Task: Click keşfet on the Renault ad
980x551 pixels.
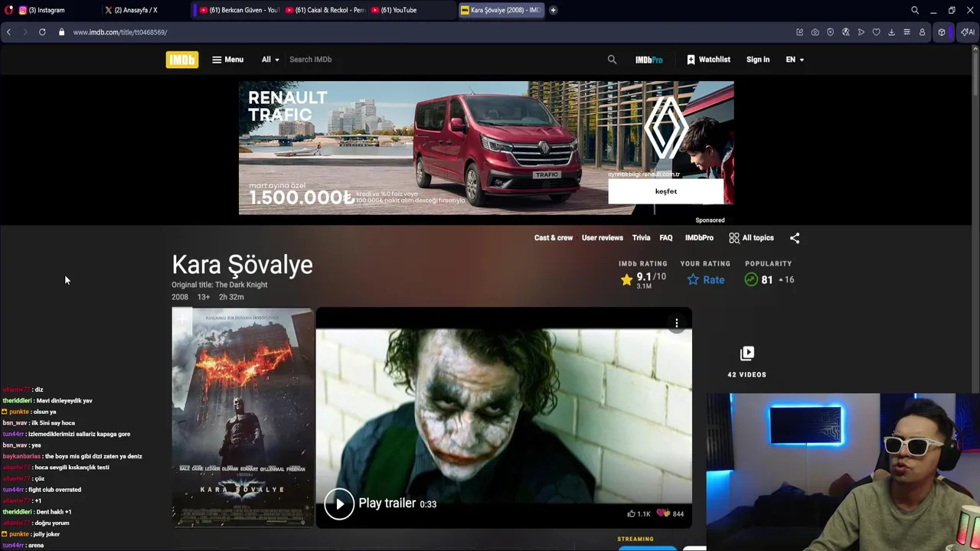Action: click(666, 191)
